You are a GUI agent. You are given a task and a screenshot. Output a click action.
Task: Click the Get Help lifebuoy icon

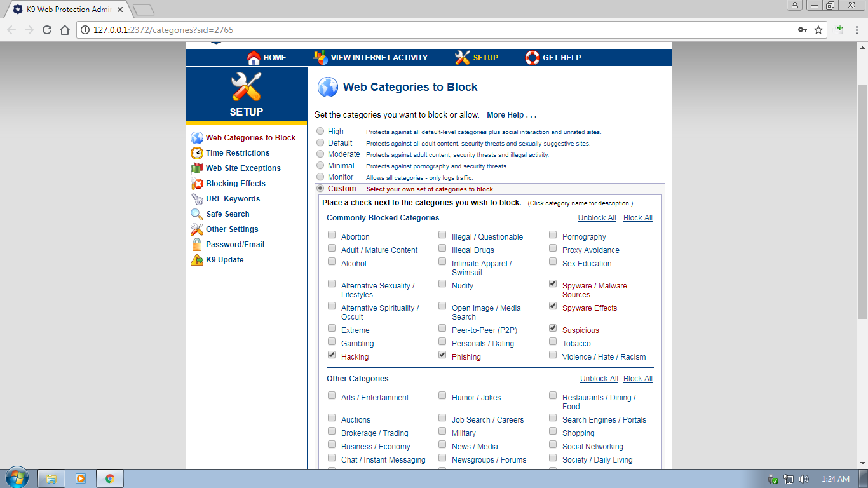[x=532, y=58]
